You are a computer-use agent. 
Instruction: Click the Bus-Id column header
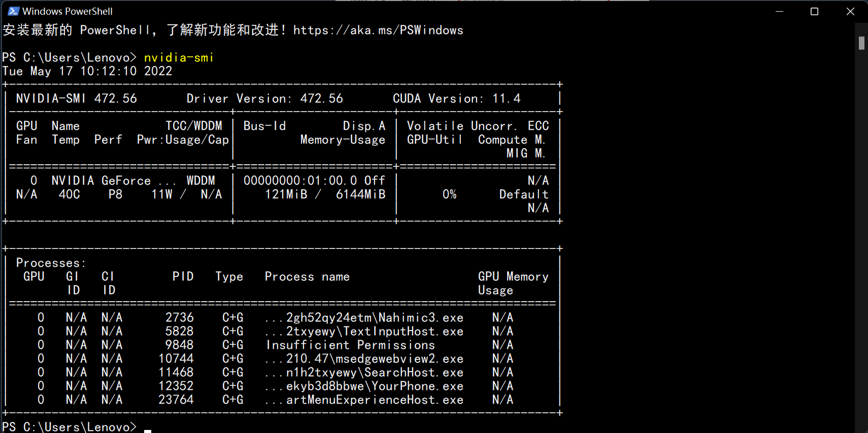pyautogui.click(x=264, y=126)
